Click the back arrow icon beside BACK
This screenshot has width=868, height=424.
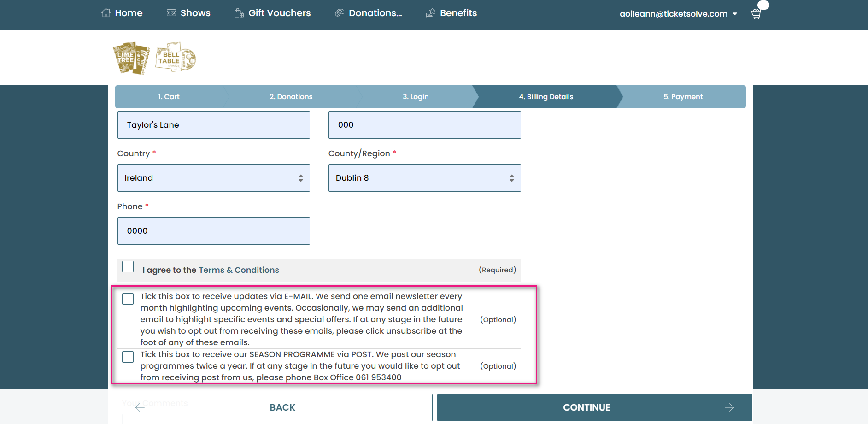(139, 407)
